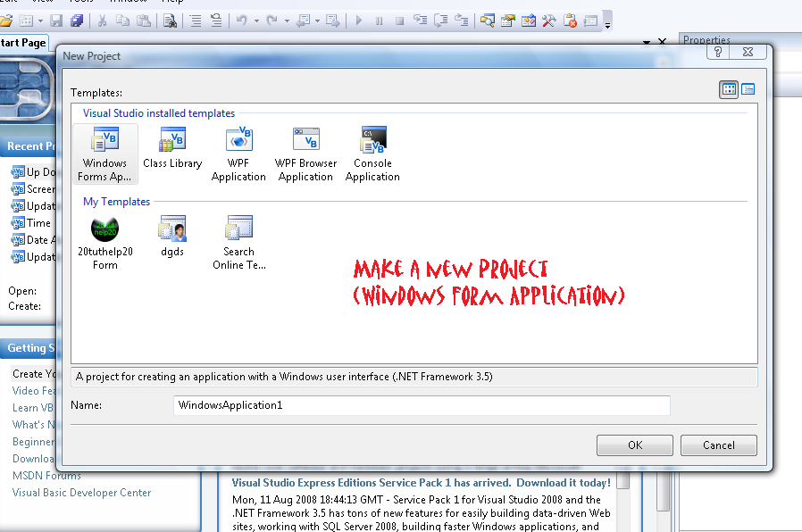Switch templates to small icons view
This screenshot has width=802, height=532.
[748, 89]
